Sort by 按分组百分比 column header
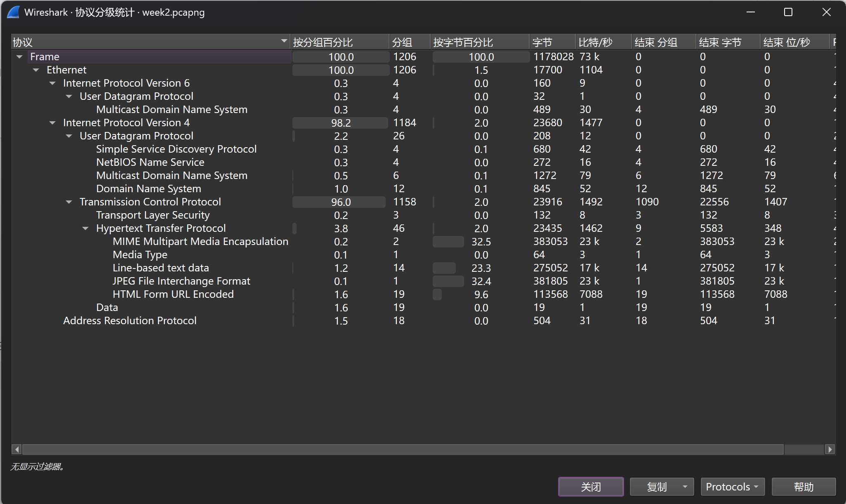 coord(339,42)
